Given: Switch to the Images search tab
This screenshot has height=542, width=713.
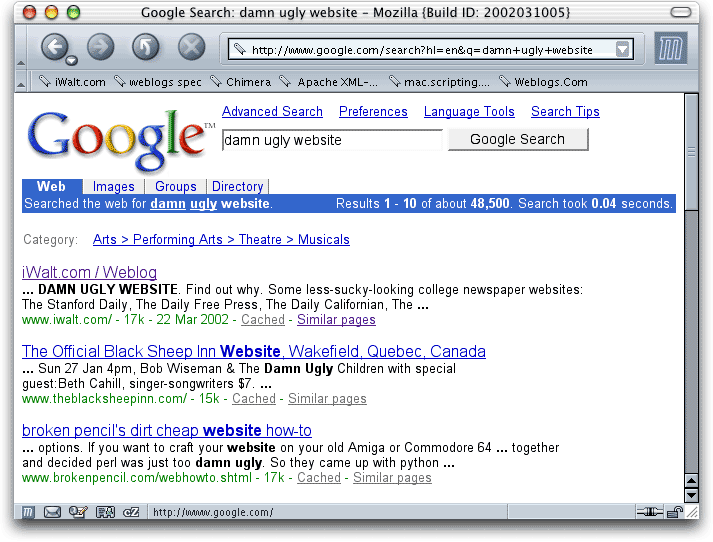Looking at the screenshot, I should pyautogui.click(x=113, y=186).
